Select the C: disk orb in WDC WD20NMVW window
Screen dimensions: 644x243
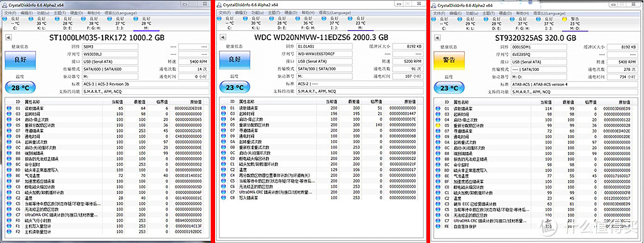click(219, 19)
